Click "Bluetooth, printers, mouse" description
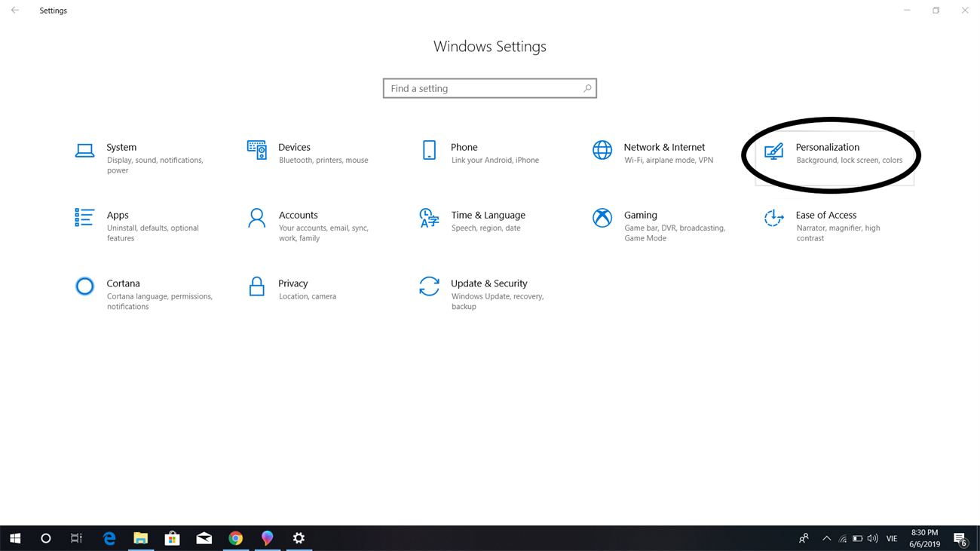Screen dimensions: 980x551 click(323, 160)
